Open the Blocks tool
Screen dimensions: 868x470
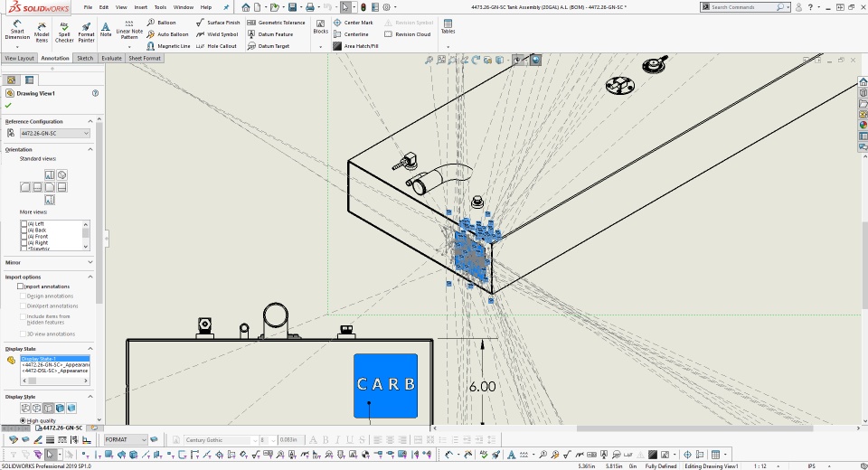(320, 27)
